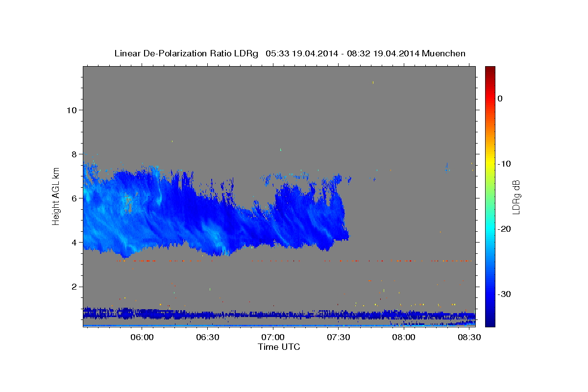Click the "Muenchen" location label in title
The width and height of the screenshot is (588, 392).
tap(443, 53)
